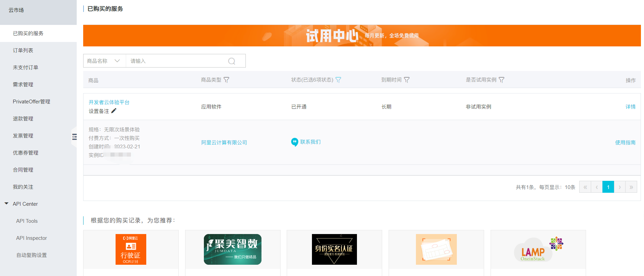Click the 操作 column header
This screenshot has width=644, height=276.
tap(630, 81)
